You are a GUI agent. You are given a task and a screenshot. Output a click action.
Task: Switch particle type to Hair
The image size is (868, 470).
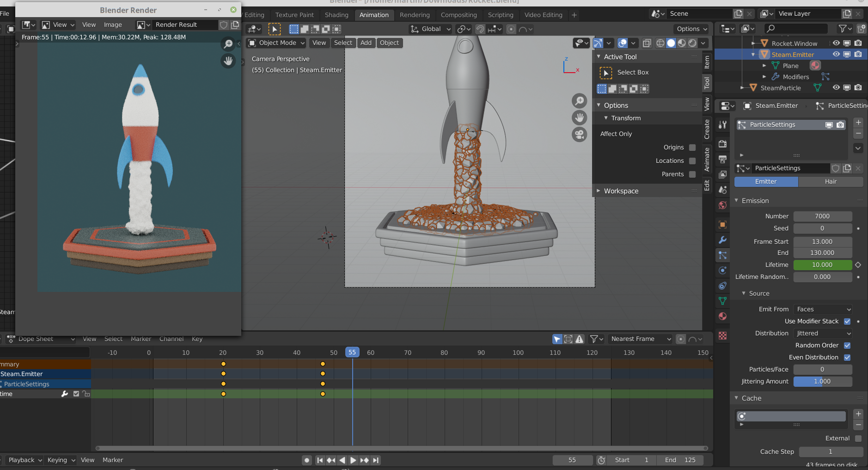click(x=831, y=182)
